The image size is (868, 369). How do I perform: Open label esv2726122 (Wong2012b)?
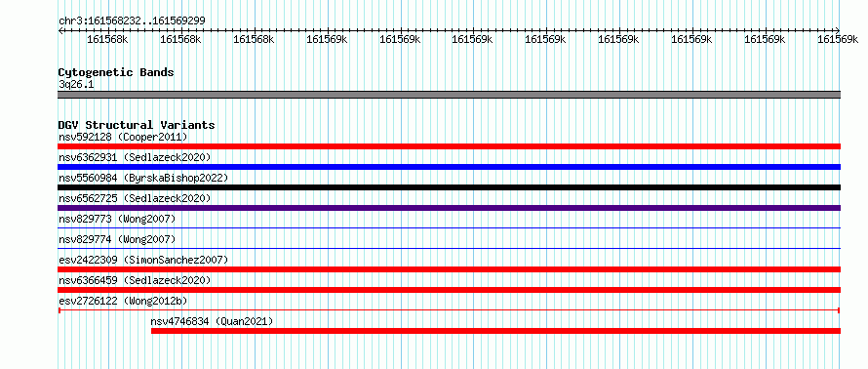[x=123, y=301]
